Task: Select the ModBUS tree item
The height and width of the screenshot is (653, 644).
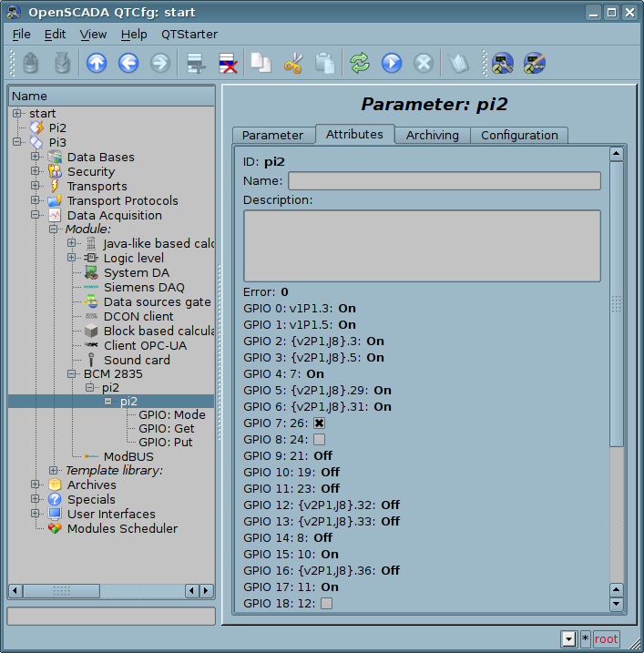Action: coord(128,456)
